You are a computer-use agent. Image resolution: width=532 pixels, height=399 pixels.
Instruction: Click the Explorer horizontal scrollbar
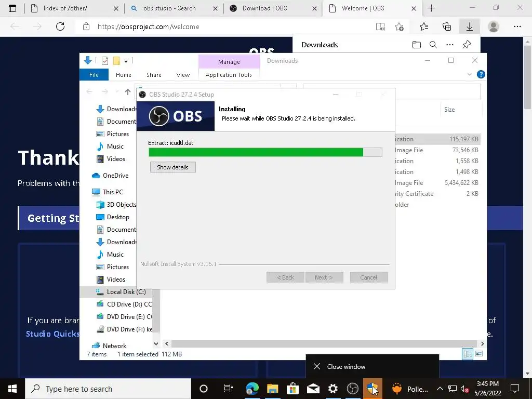(x=324, y=344)
